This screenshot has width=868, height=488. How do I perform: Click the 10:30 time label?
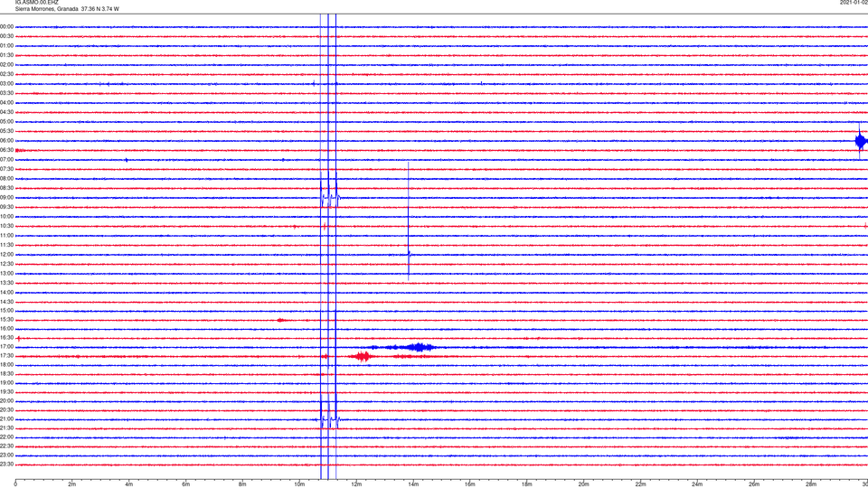(x=6, y=226)
